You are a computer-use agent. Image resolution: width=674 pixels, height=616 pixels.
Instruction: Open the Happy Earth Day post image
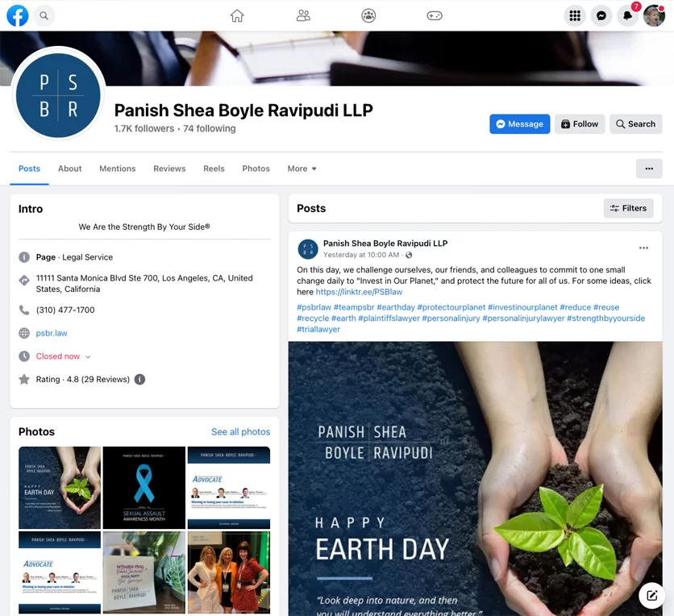[475, 478]
